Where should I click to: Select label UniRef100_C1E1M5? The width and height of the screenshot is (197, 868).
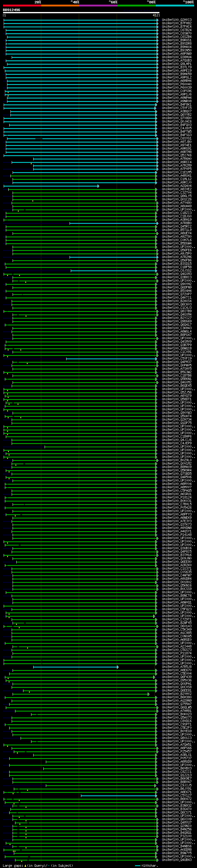tap(177, 172)
